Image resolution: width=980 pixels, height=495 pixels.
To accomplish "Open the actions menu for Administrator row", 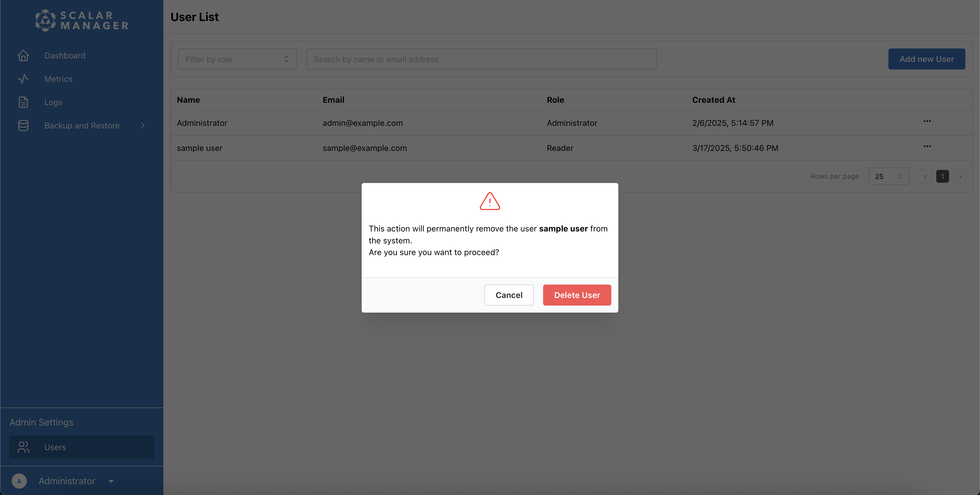I will pos(927,121).
